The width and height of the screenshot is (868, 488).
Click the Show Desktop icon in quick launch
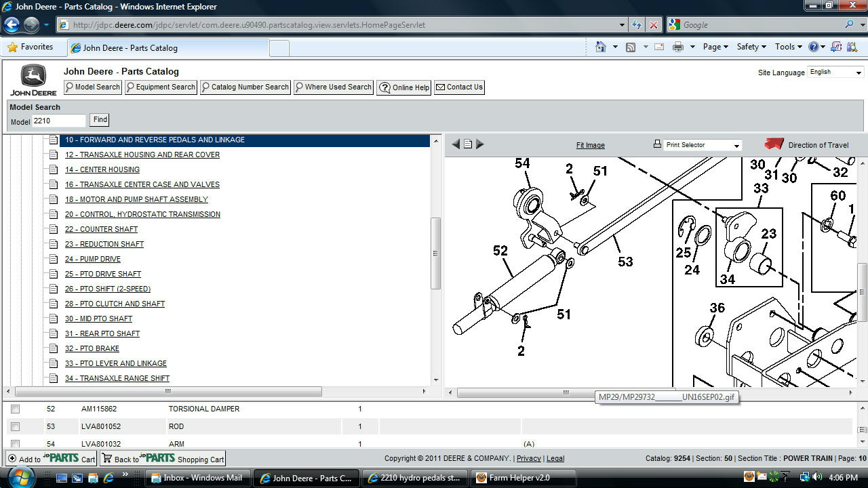pos(62,478)
